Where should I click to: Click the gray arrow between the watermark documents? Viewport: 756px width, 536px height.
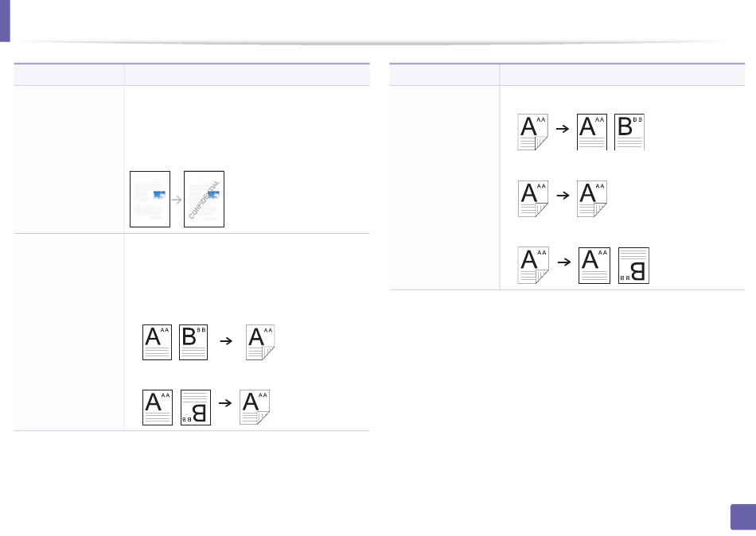177,200
